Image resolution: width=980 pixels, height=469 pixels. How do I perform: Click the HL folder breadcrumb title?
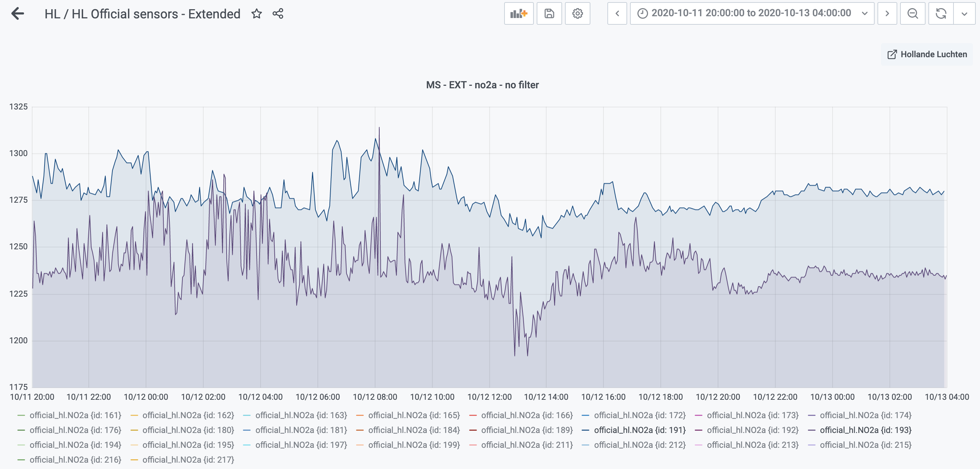52,14
